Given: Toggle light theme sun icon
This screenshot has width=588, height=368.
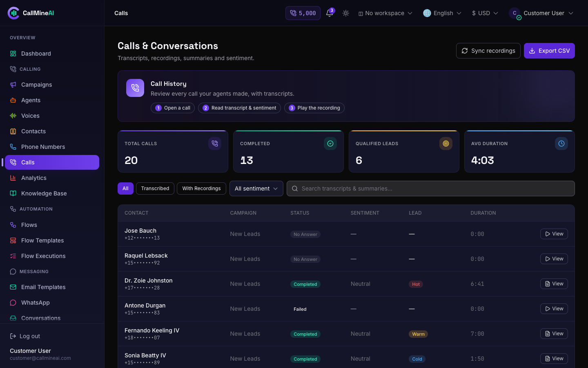Looking at the screenshot, I should coord(346,13).
